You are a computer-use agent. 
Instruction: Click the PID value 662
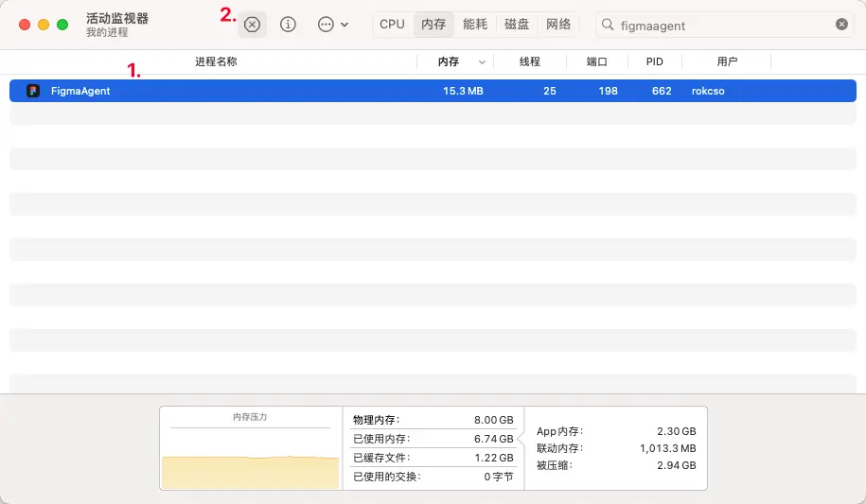(x=662, y=91)
